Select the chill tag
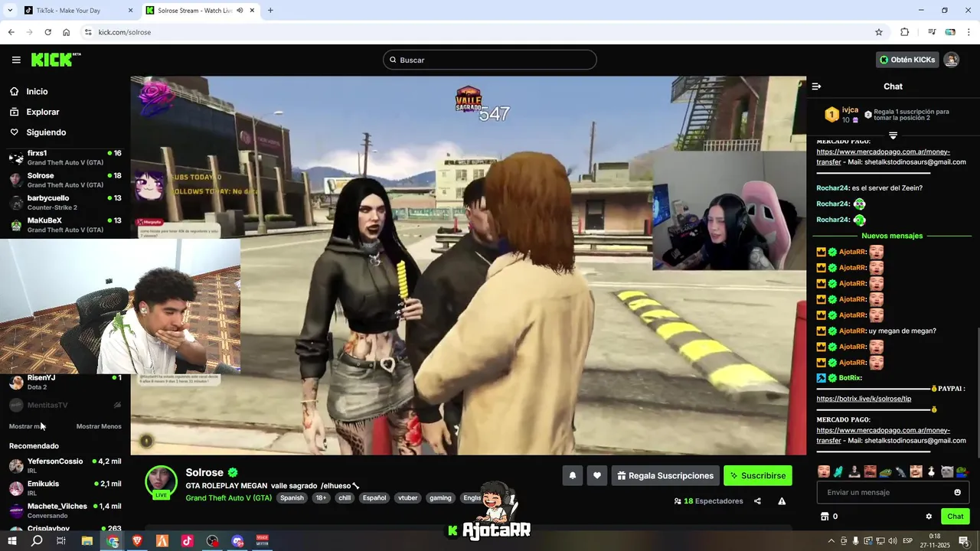Screen dimensions: 980x551 [x=345, y=497]
